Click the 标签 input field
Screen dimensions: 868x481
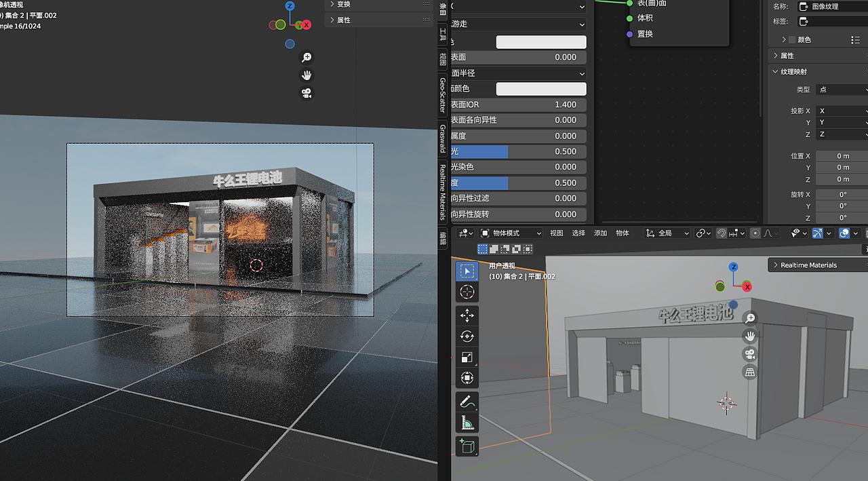tap(833, 21)
